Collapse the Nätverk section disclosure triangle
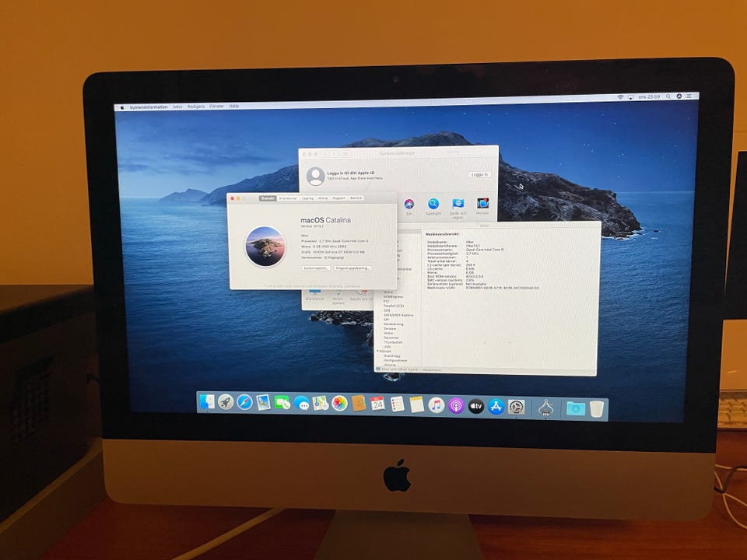Viewport: 747px width, 560px height. point(379,351)
